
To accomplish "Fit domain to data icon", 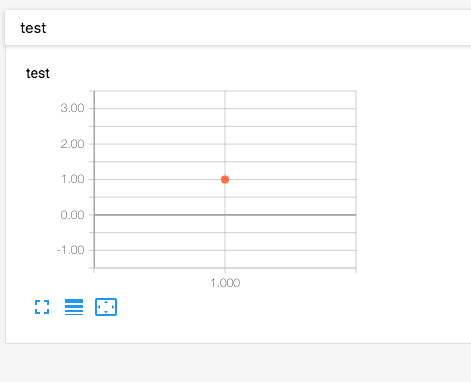I will click(x=106, y=307).
